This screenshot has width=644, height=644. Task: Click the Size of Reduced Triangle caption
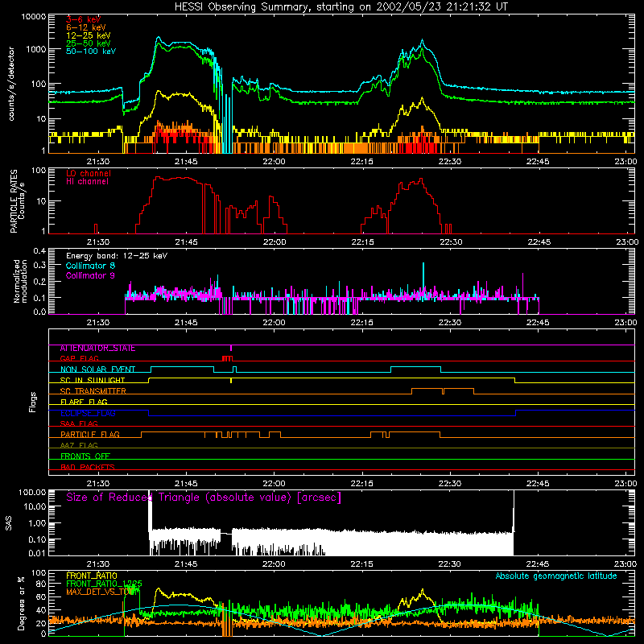point(204,497)
